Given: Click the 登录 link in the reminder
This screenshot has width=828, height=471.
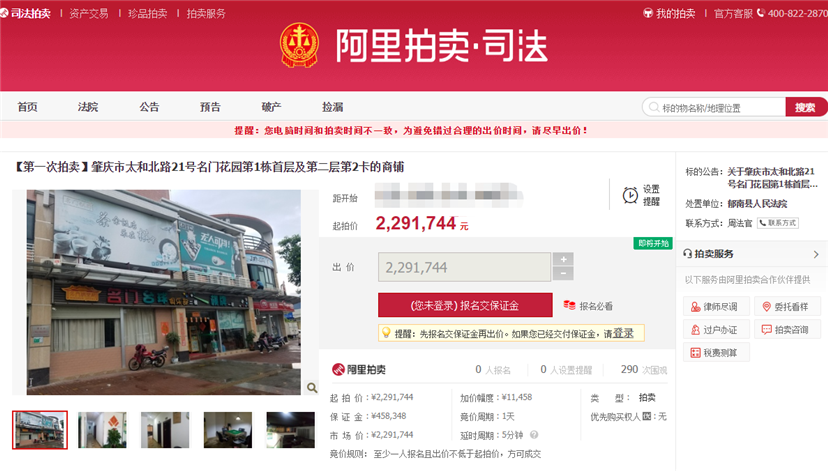Looking at the screenshot, I should pos(623,333).
